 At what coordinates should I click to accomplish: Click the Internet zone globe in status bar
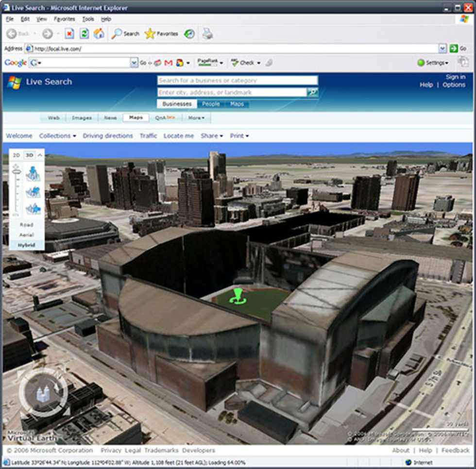(408, 462)
